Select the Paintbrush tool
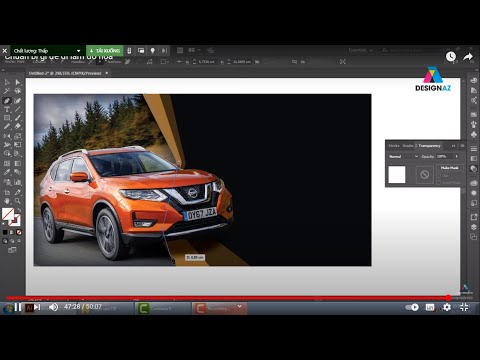Viewport: 480px width, 360px height. point(18,118)
